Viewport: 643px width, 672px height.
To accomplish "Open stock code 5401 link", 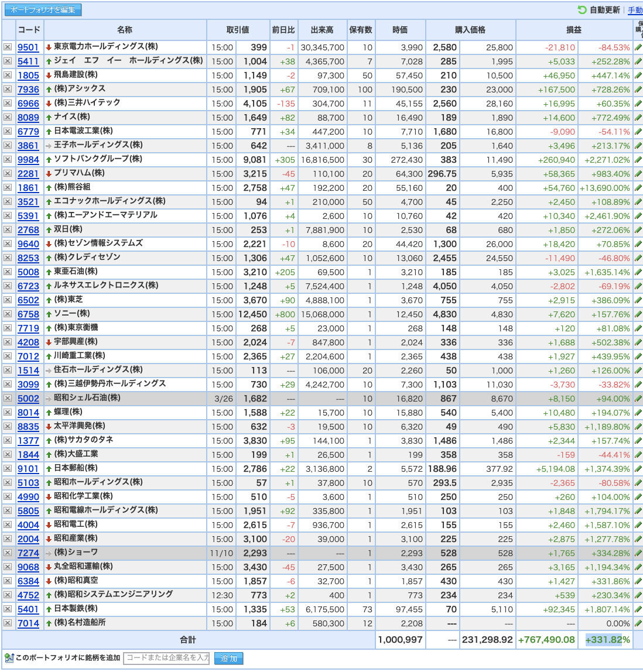I will click(x=28, y=609).
